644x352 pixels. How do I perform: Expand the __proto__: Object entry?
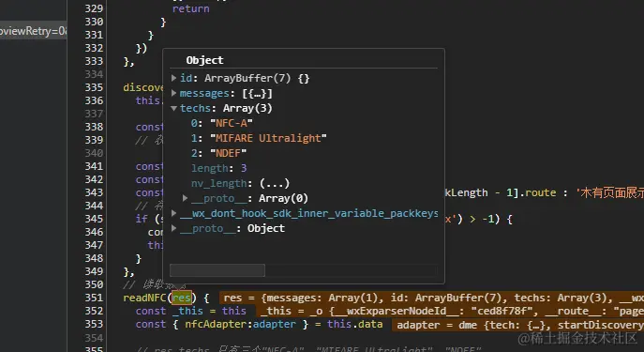point(174,229)
